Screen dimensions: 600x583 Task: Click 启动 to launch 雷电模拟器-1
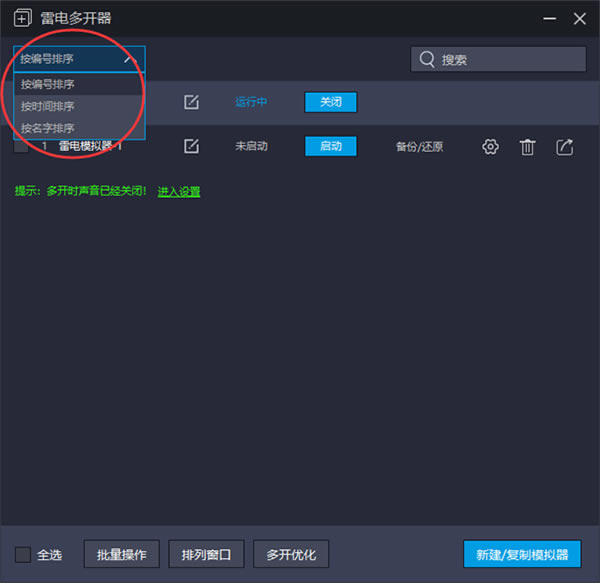pos(331,146)
